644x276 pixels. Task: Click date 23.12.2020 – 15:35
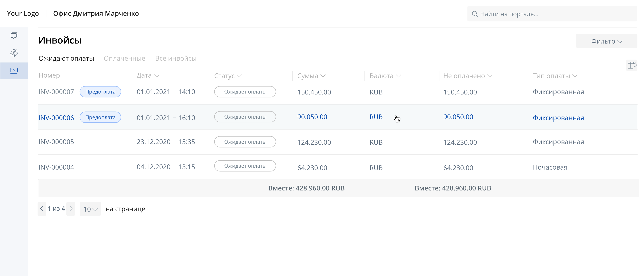(166, 142)
